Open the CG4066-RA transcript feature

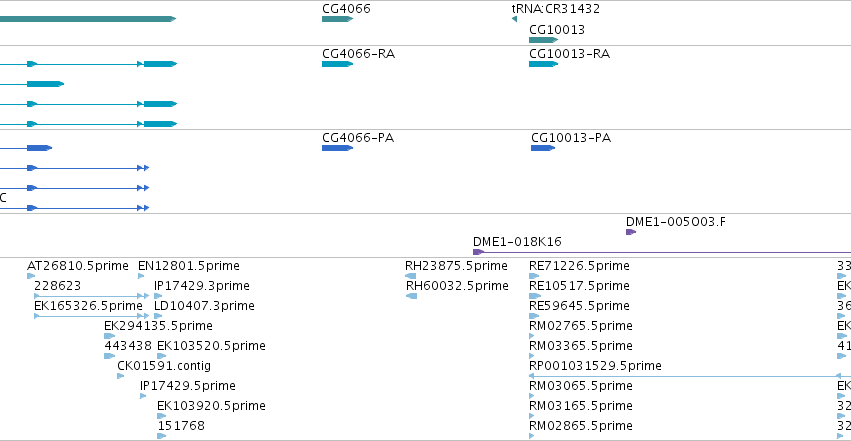[337, 64]
